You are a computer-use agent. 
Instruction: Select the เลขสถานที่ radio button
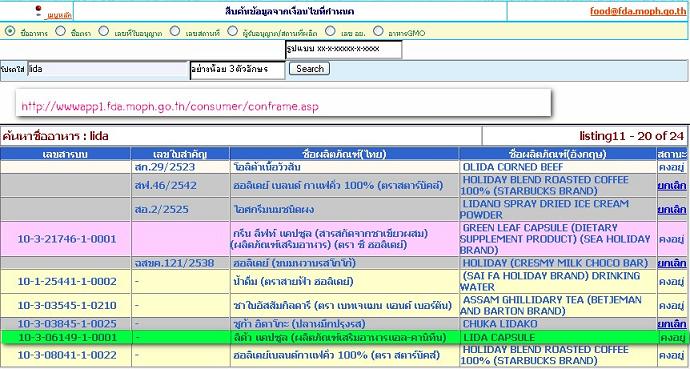pyautogui.click(x=175, y=31)
